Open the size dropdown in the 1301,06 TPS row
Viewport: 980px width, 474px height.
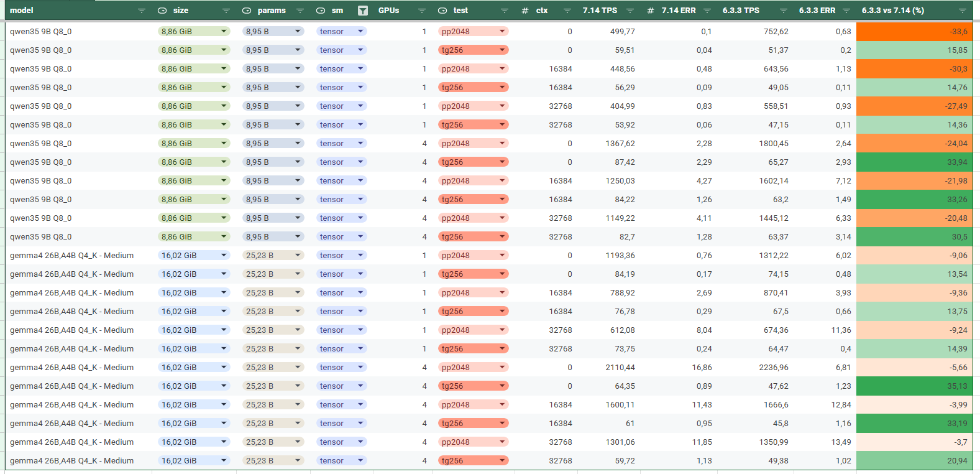click(194, 442)
